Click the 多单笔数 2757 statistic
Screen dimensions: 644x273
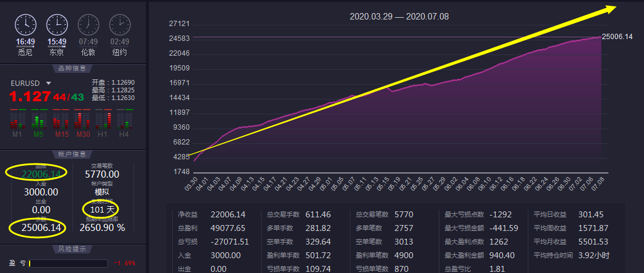tap(384, 229)
